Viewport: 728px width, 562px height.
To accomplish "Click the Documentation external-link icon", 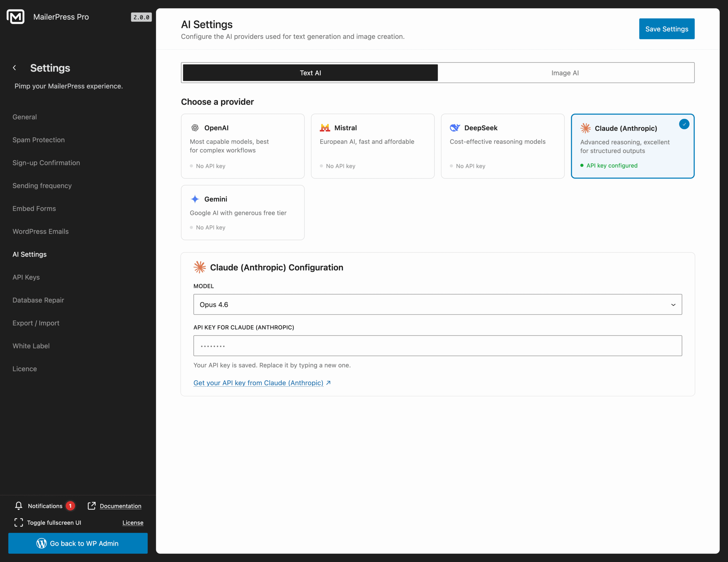I will pos(92,506).
